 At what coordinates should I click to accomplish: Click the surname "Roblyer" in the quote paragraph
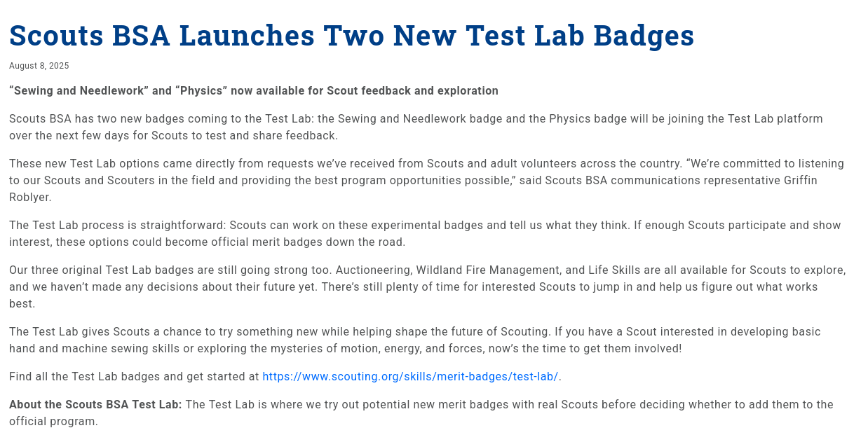(x=29, y=198)
